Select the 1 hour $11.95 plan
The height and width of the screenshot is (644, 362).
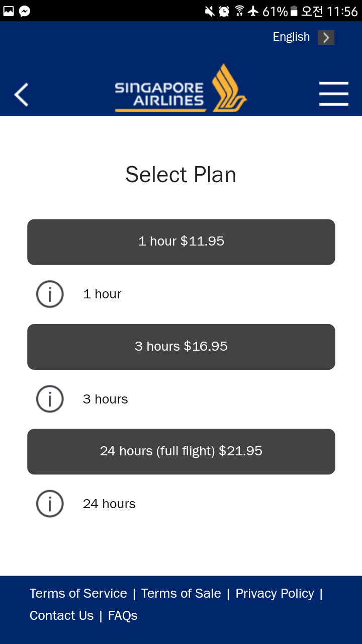tap(181, 242)
